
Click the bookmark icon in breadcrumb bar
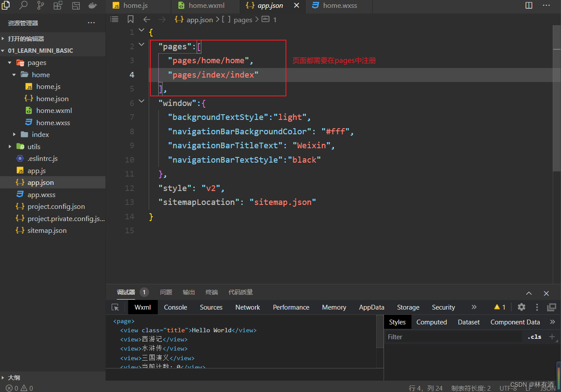[x=130, y=19]
